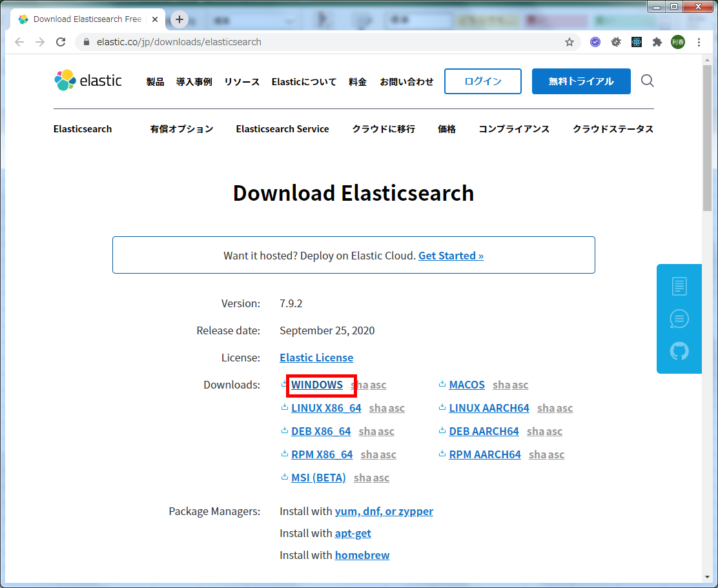Reload the page in browser toolbar
The image size is (718, 588).
coord(61,42)
